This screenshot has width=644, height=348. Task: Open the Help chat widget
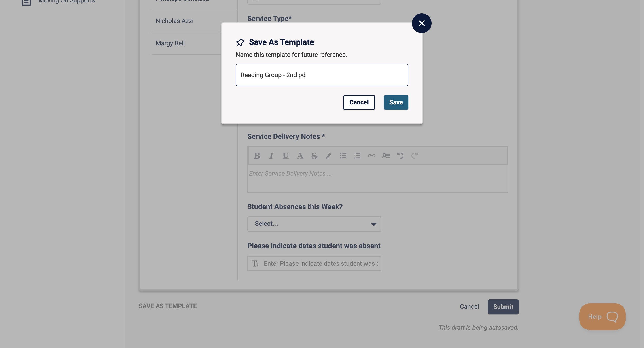[602, 316]
